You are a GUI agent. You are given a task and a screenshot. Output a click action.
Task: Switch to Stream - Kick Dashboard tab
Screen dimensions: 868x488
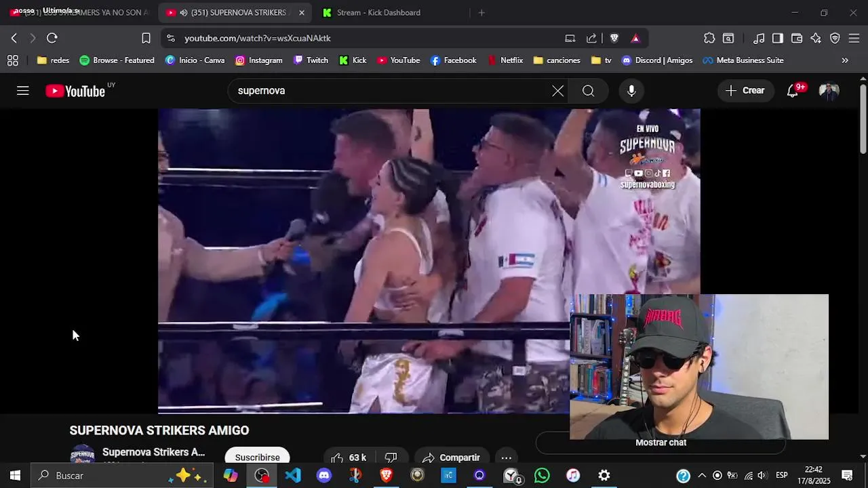[378, 12]
